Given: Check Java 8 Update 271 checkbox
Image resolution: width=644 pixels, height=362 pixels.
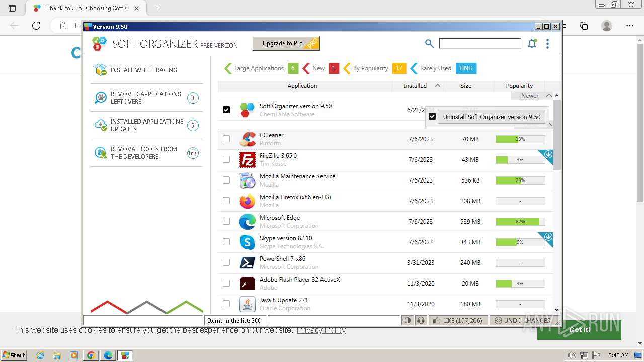Looking at the screenshot, I should coord(226,304).
